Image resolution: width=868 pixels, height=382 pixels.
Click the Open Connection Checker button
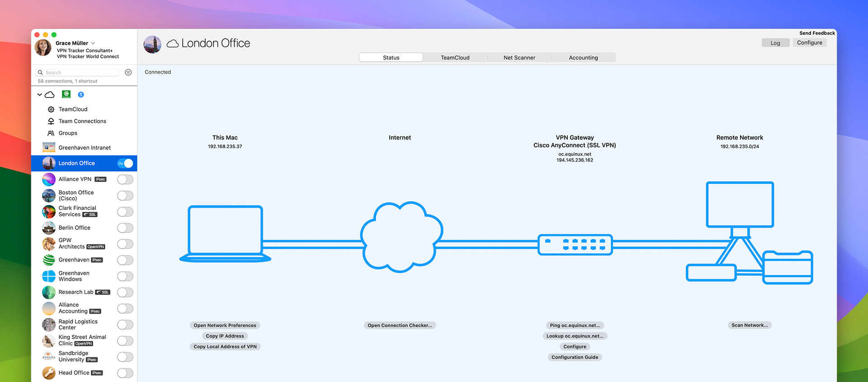400,326
